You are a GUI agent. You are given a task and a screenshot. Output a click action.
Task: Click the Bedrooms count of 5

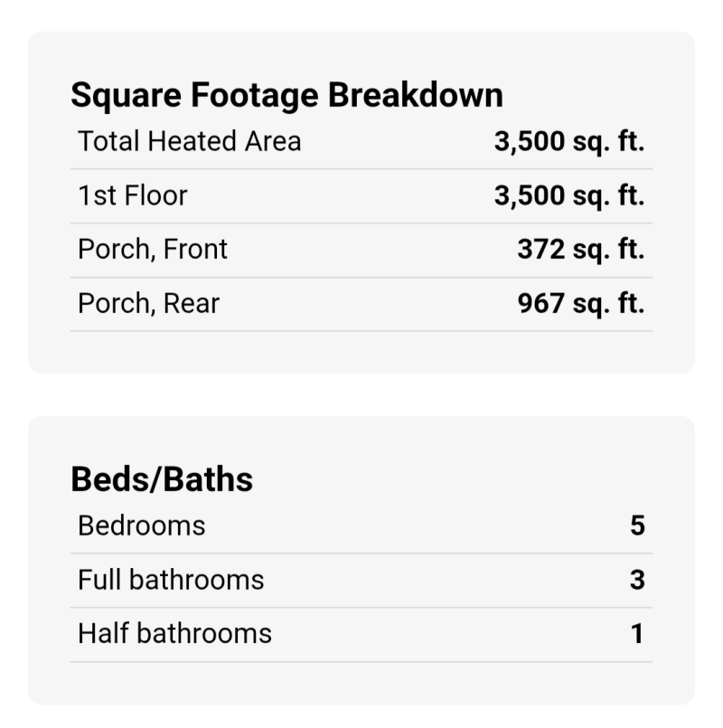[637, 525]
